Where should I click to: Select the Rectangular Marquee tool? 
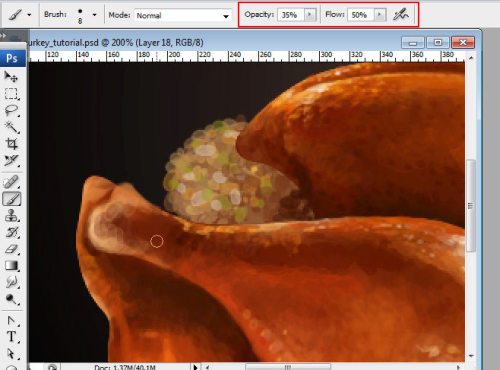(11, 94)
